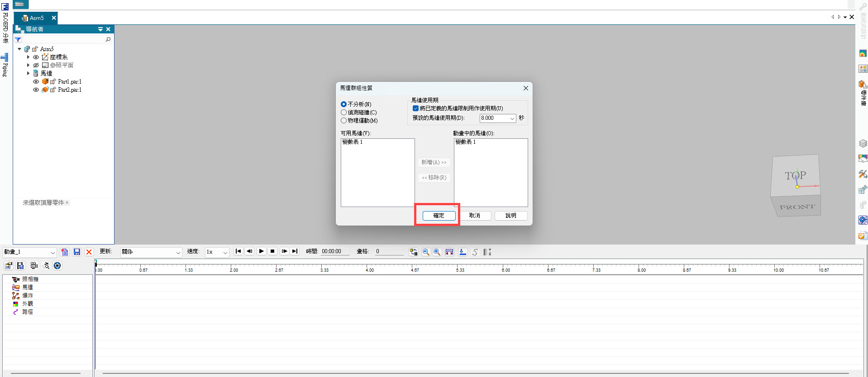This screenshot has width=868, height=377.
Task: Click the navigator filter funnel icon
Action: click(x=18, y=40)
